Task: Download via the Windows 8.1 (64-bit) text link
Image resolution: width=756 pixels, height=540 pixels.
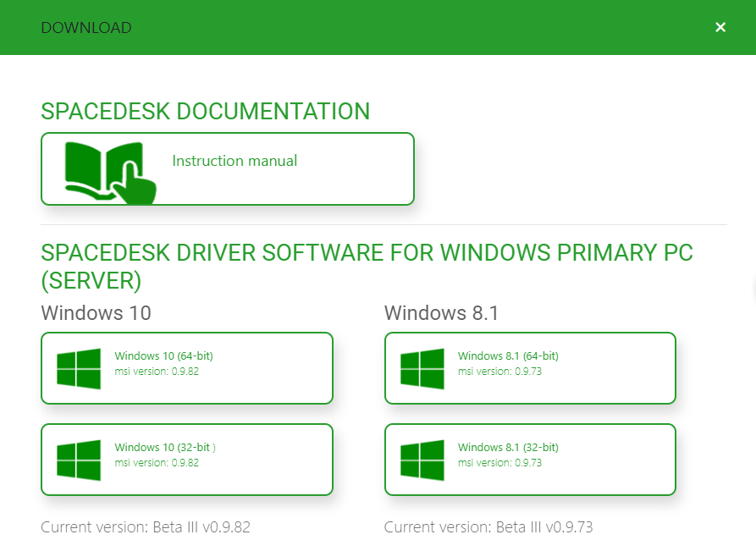Action: [x=508, y=356]
